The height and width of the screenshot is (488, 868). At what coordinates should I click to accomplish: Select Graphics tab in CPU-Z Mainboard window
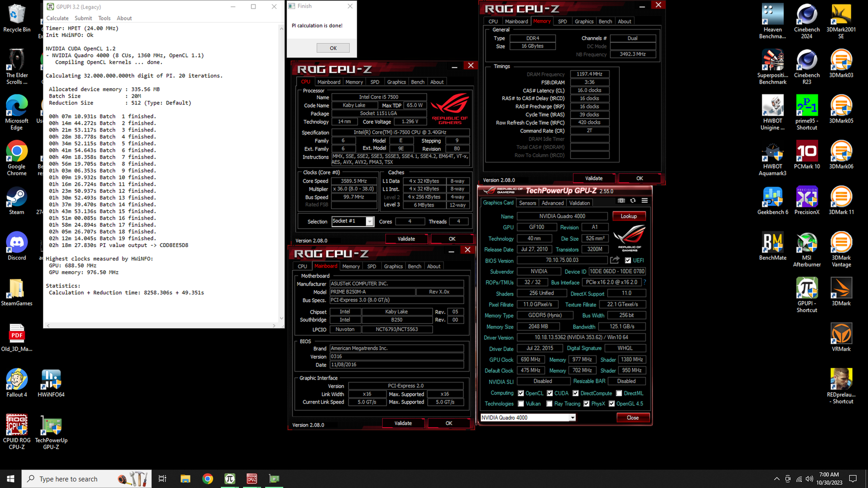(393, 266)
